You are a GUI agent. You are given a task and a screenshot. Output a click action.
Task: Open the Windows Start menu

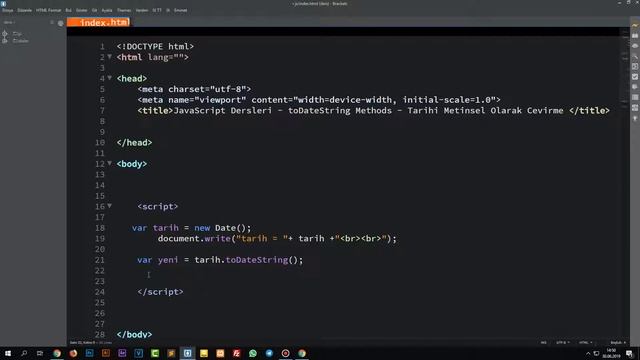[8, 353]
